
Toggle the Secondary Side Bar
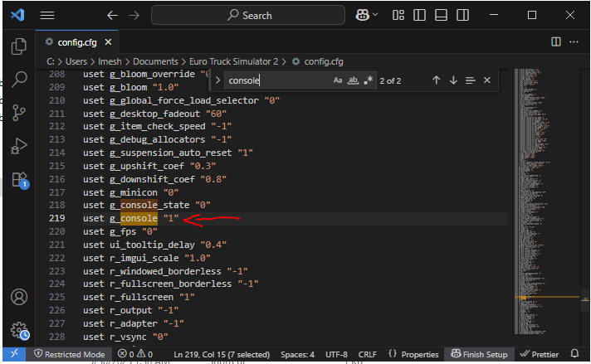[x=462, y=15]
